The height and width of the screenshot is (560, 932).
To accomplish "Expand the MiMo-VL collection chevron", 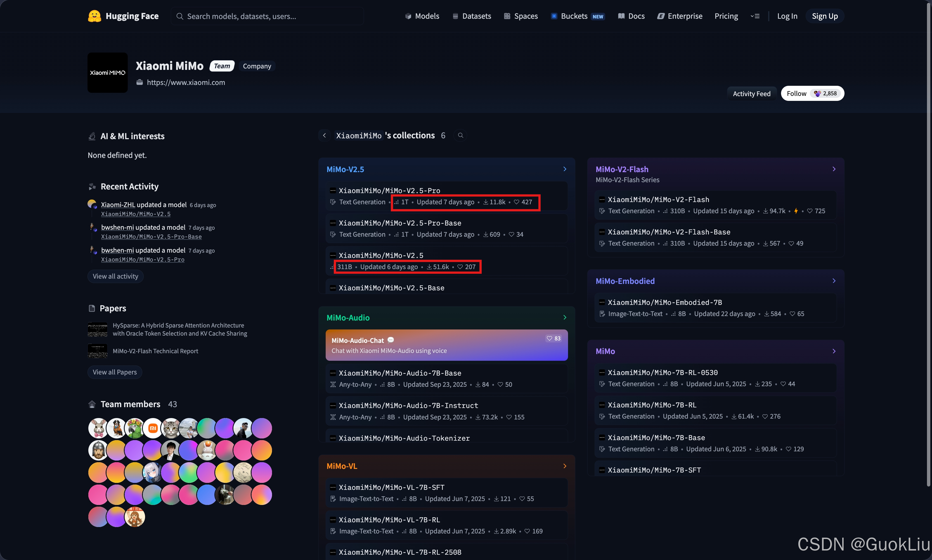I will [565, 466].
